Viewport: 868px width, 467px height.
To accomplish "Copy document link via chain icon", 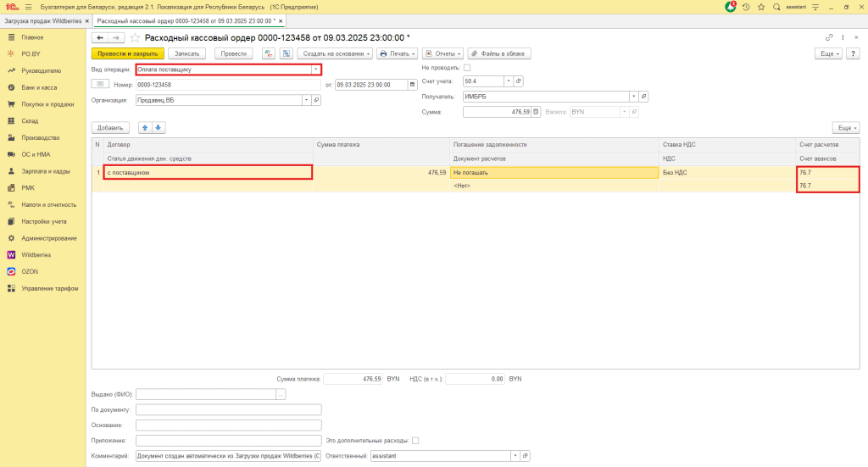I will click(x=828, y=38).
